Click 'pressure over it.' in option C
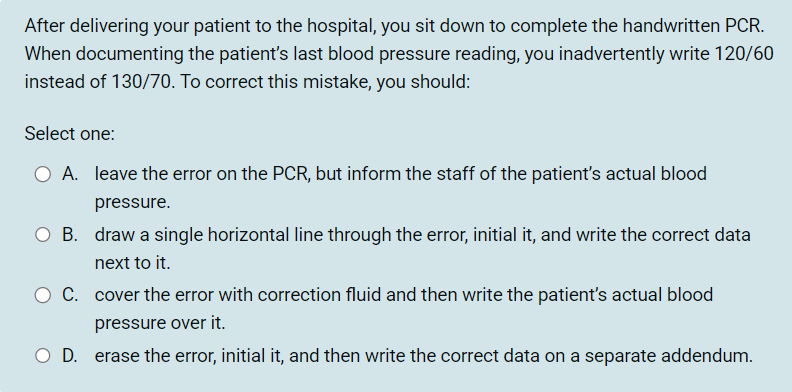This screenshot has width=792, height=392. tap(160, 323)
